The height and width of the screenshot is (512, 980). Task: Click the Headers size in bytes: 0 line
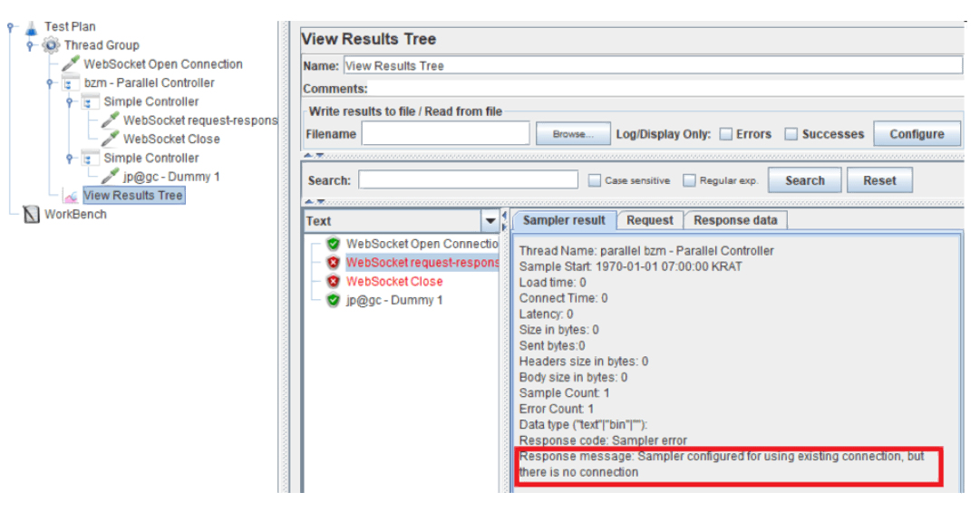(583, 361)
